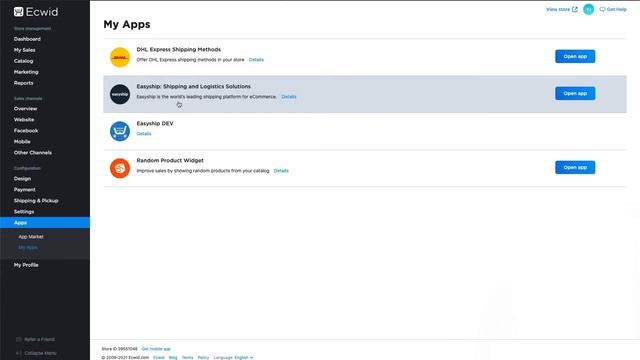Click the Collapse Menu arrow icon
The width and height of the screenshot is (640, 360).
pos(18,353)
